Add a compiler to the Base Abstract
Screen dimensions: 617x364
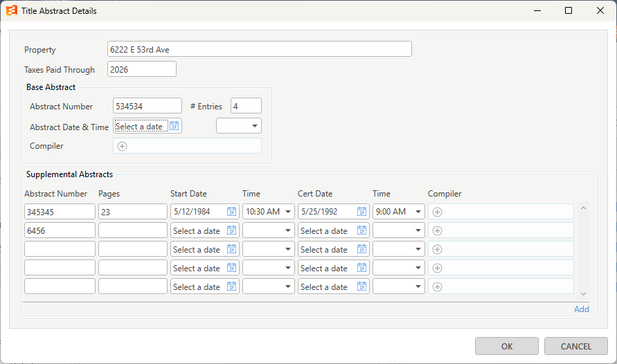tap(123, 146)
